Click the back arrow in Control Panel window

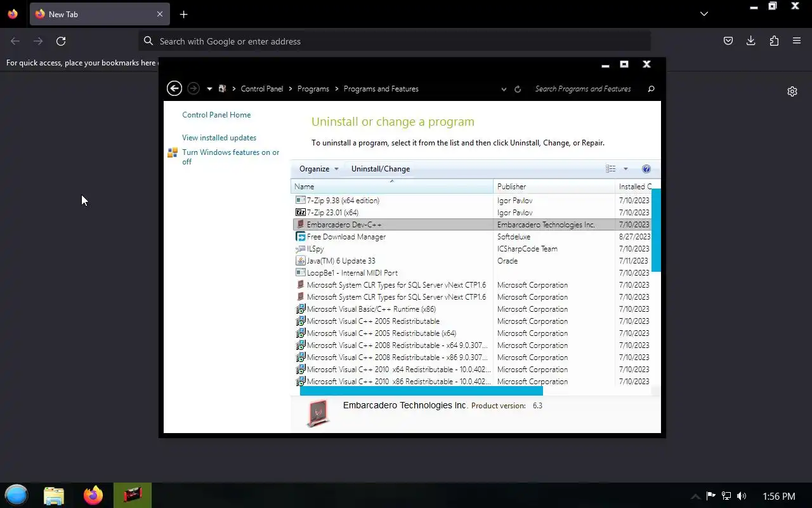(174, 89)
